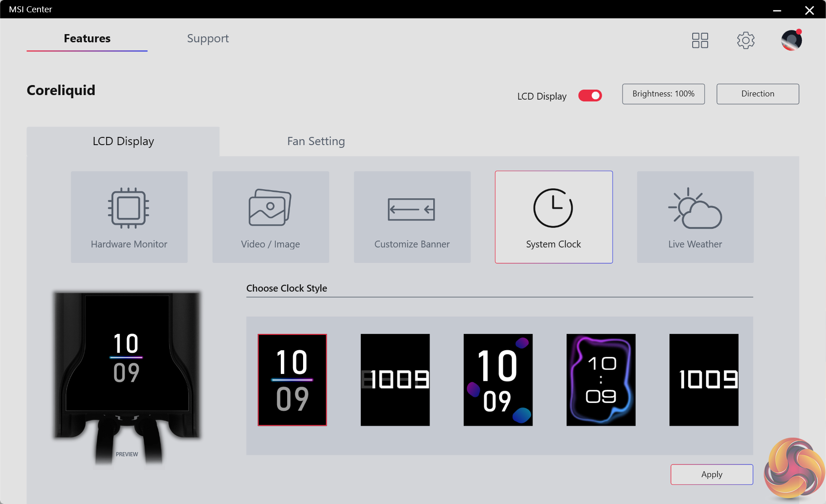Screen dimensions: 826x504
Task: Open the LCD Display sub-tab
Action: coord(123,141)
